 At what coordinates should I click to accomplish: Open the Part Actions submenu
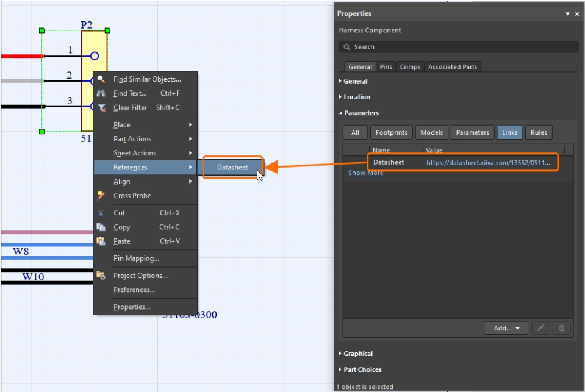pyautogui.click(x=146, y=139)
